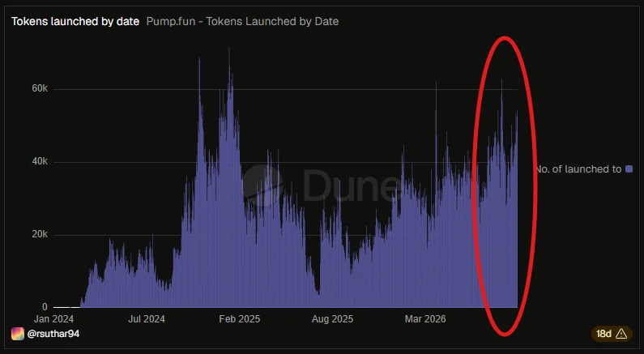Click the 20k y-axis label
644x354 pixels.
click(x=40, y=234)
